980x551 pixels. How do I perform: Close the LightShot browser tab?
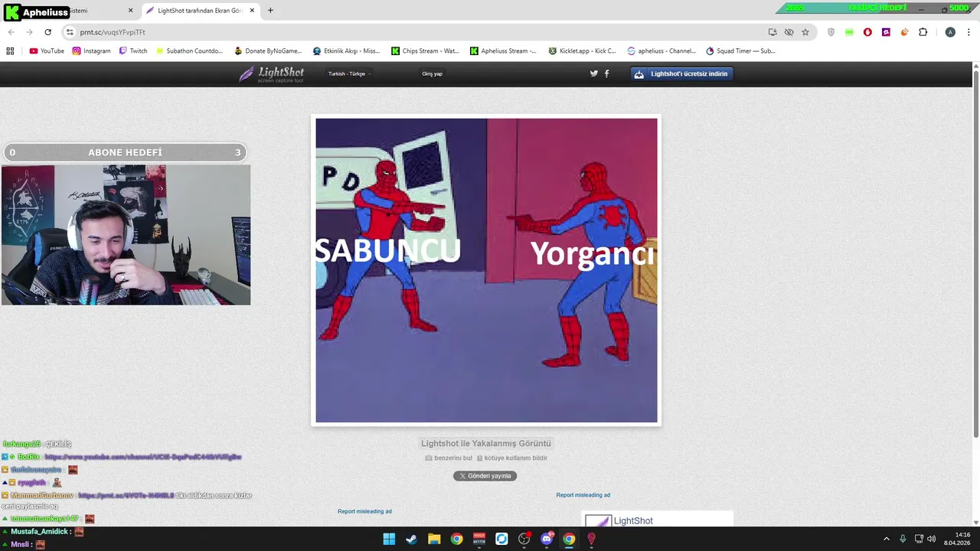252,11
